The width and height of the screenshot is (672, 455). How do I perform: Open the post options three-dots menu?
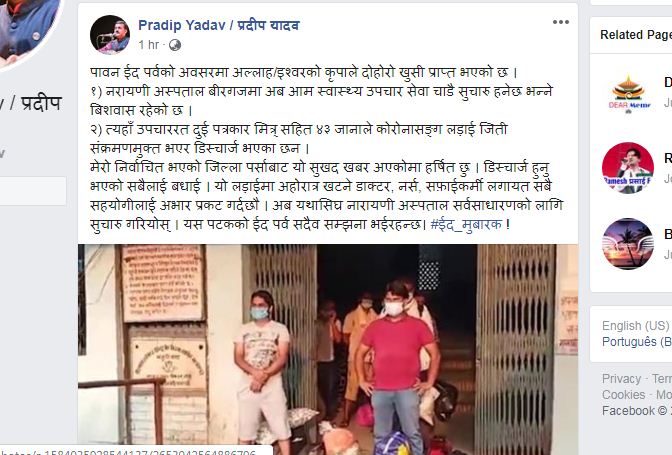coord(561,22)
